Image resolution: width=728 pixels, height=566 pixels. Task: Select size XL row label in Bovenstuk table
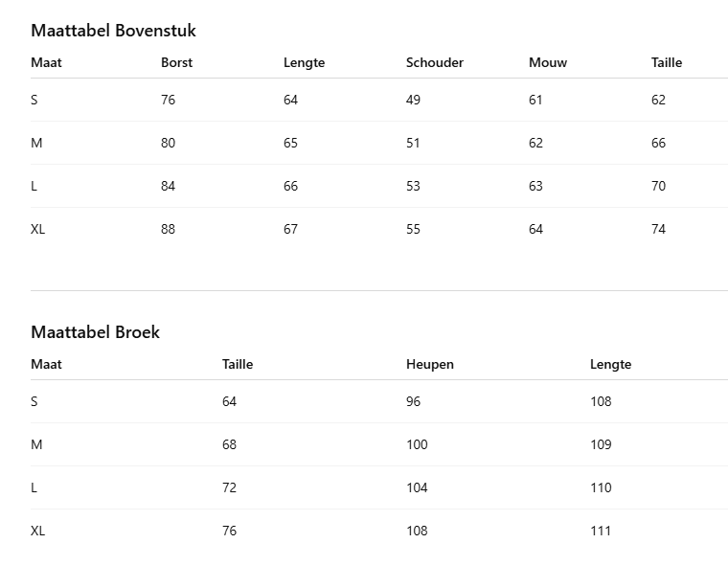click(x=37, y=229)
